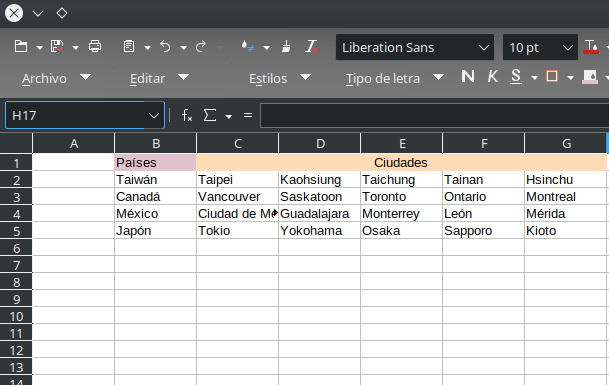
Task: Select column D header
Action: [320, 144]
